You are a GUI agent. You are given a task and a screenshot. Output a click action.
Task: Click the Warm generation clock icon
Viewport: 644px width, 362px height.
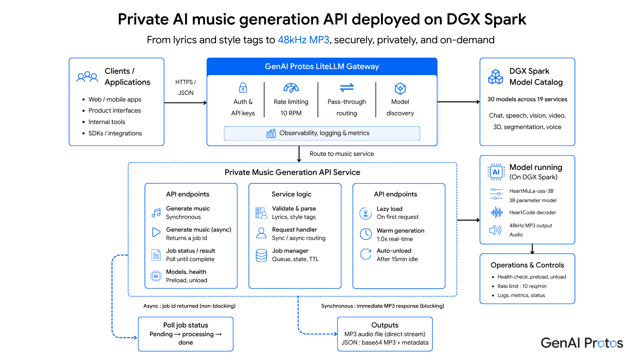point(366,234)
